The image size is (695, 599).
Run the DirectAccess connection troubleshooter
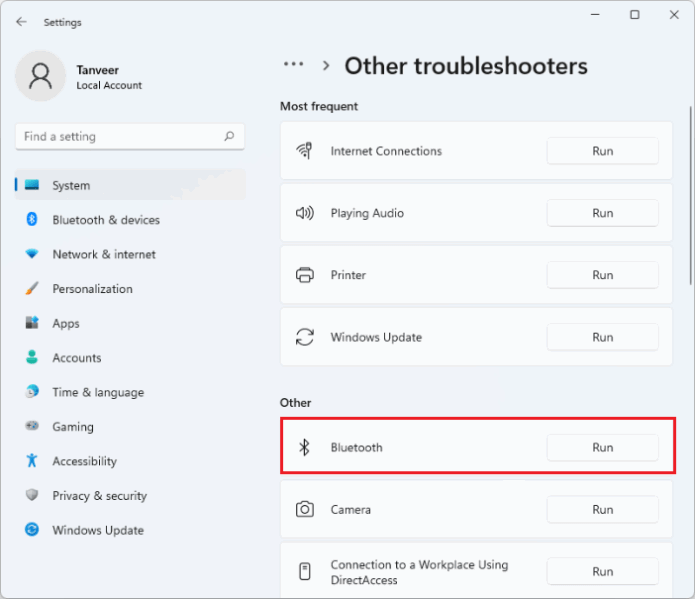pos(602,571)
